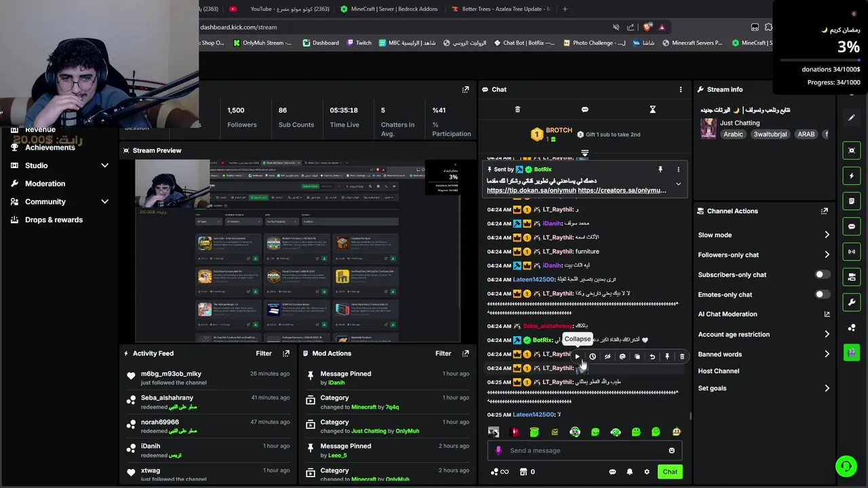
Task: Open the Twitch bookmark
Action: tap(359, 43)
